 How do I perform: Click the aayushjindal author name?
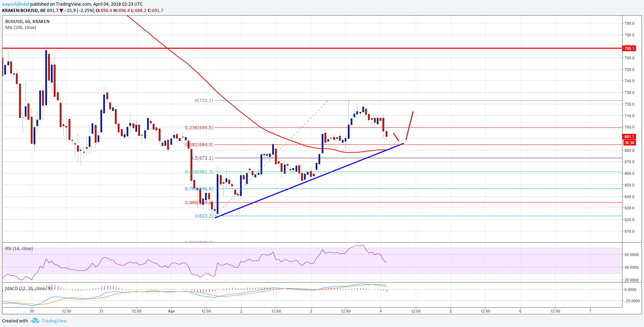pos(16,4)
